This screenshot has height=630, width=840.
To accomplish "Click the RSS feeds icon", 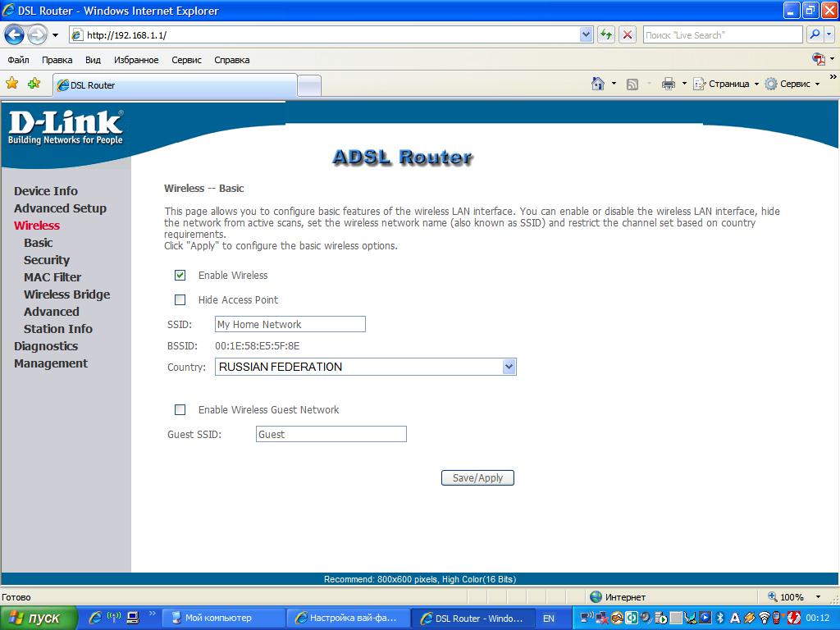I will pyautogui.click(x=632, y=84).
